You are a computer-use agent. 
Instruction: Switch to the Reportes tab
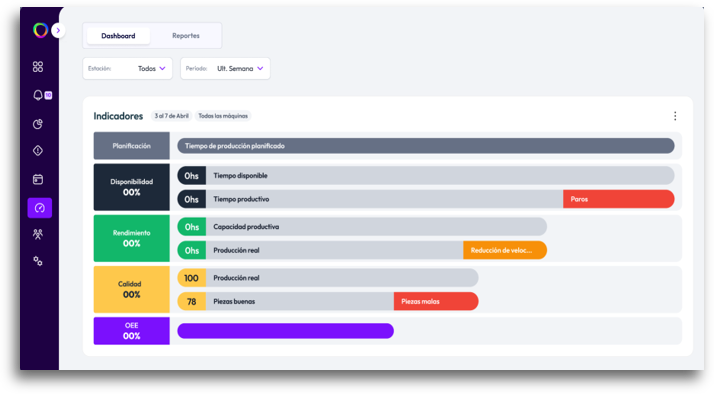click(186, 36)
